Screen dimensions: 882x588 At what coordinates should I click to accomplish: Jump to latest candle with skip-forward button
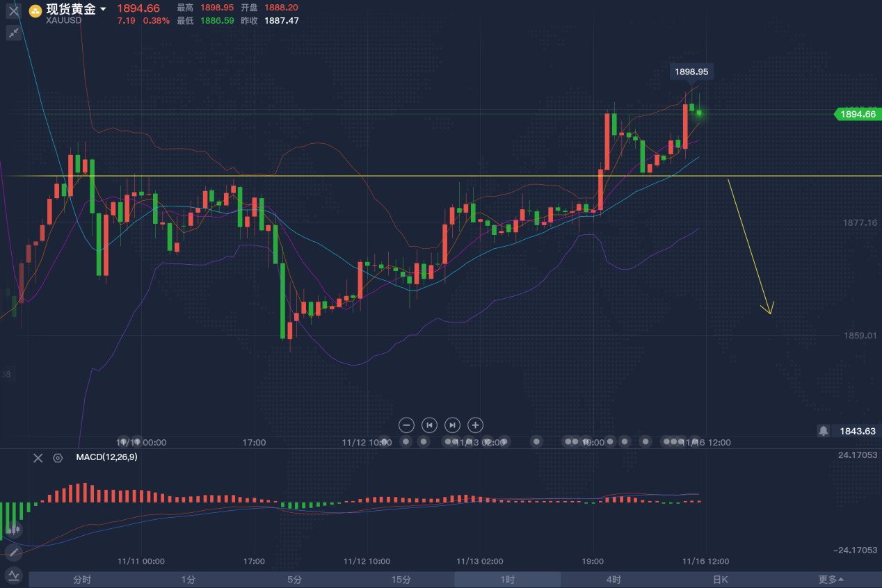452,425
